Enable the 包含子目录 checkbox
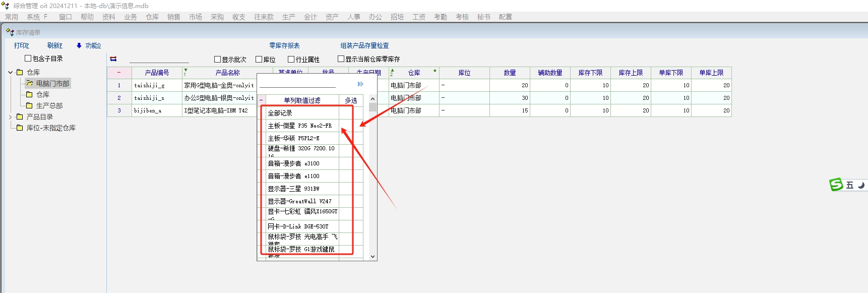The width and height of the screenshot is (868, 293). tap(28, 58)
